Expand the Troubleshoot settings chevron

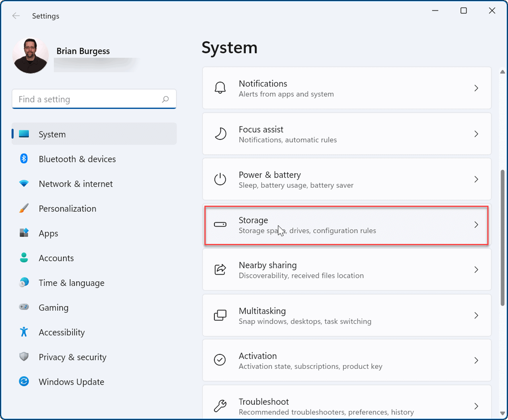click(x=476, y=406)
